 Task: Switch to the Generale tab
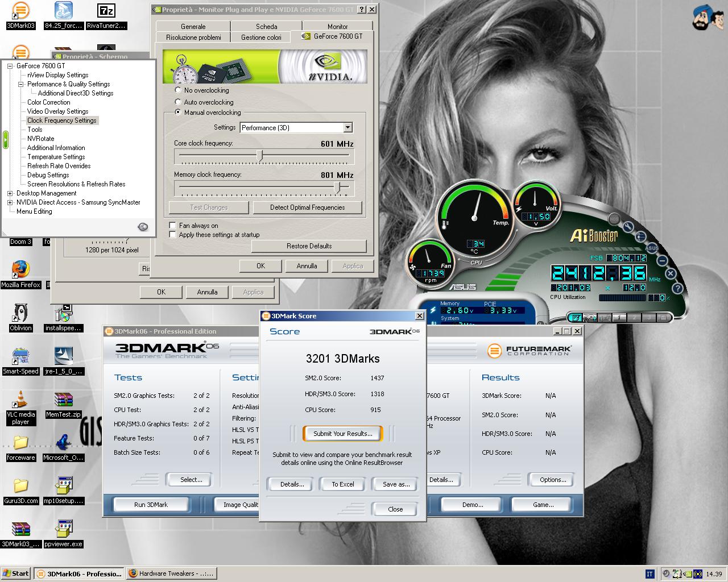coord(193,26)
